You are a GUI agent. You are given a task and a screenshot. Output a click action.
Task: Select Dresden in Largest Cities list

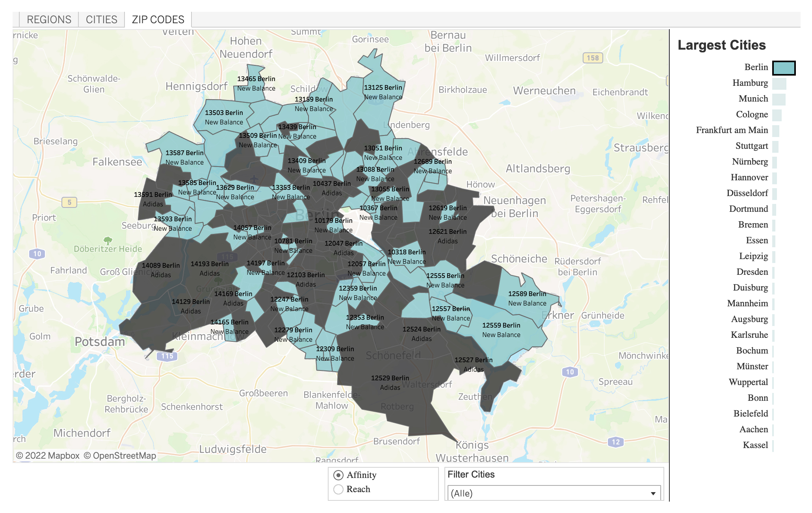(x=752, y=272)
